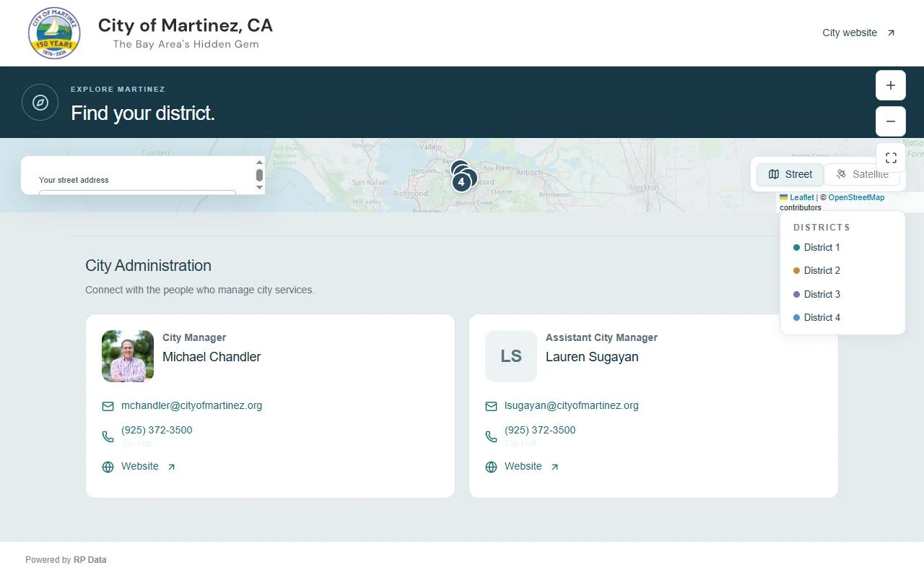Click the City of Martinez 150 Years seal logo
Screen dimensions: 924x578
coord(54,33)
